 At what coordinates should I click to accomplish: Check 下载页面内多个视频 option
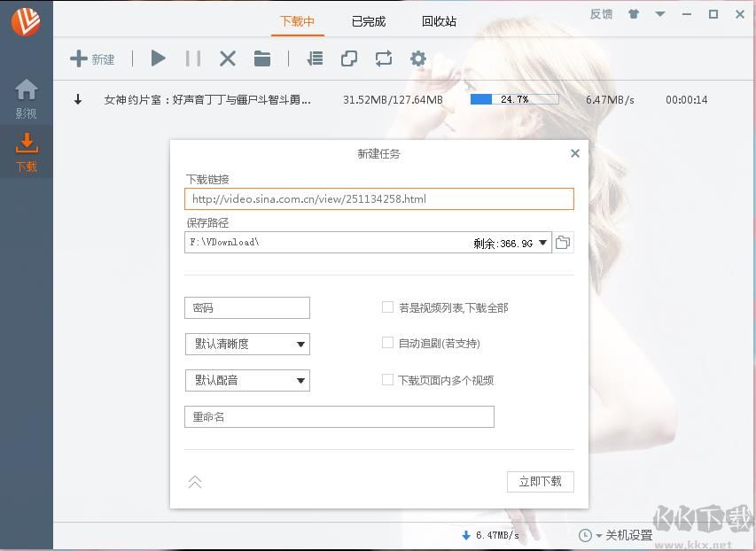tap(387, 380)
